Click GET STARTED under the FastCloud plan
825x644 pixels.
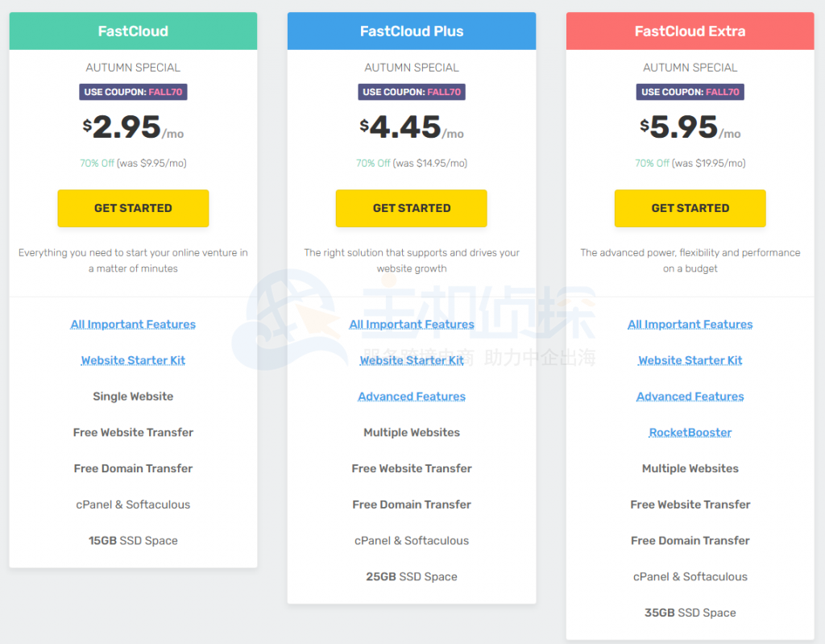click(133, 208)
